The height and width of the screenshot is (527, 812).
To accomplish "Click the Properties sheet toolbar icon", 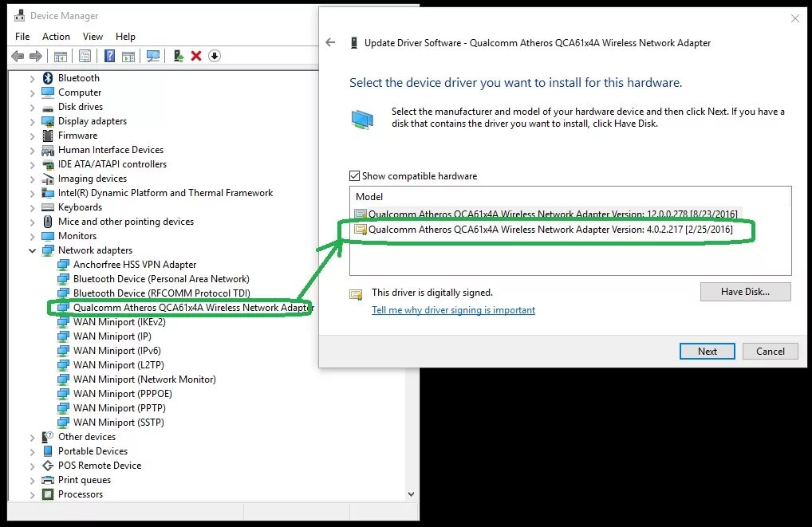I will coord(85,56).
